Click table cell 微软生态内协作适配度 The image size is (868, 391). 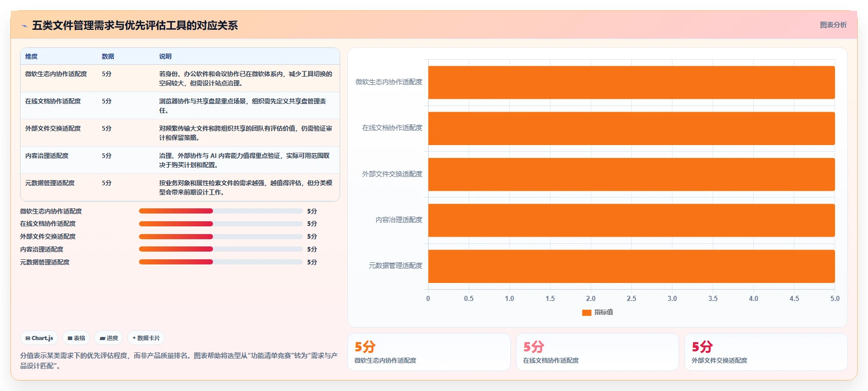coord(56,74)
